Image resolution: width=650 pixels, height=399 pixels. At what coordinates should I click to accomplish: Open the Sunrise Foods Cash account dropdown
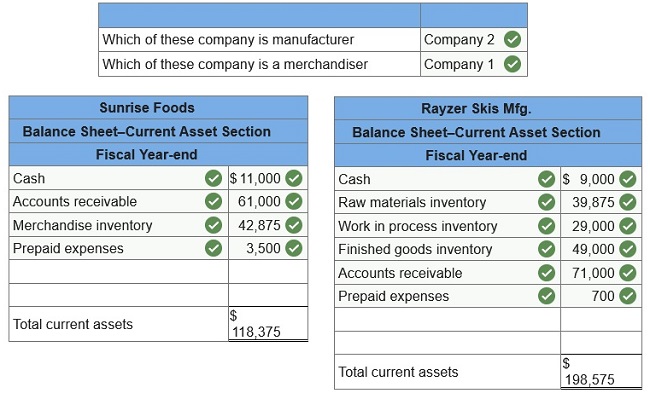(119, 178)
